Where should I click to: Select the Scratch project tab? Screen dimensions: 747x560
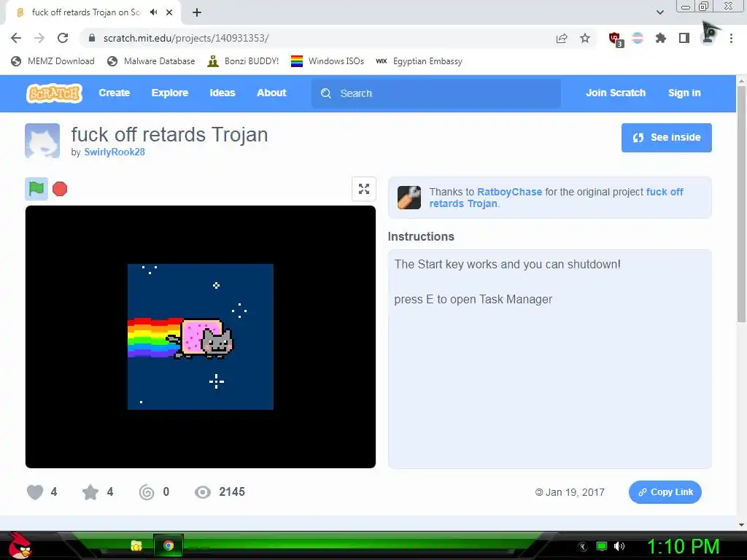click(93, 12)
